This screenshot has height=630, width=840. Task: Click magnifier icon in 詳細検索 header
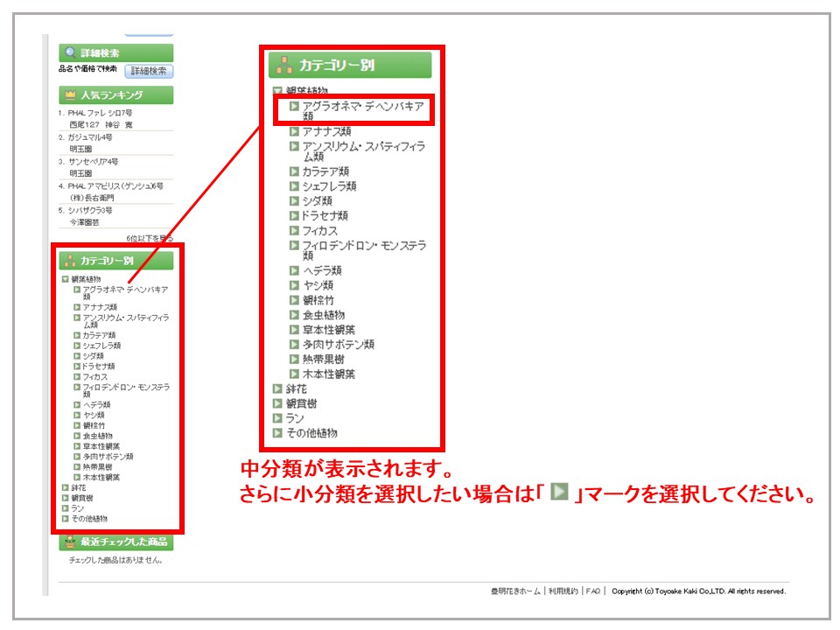tap(70, 52)
